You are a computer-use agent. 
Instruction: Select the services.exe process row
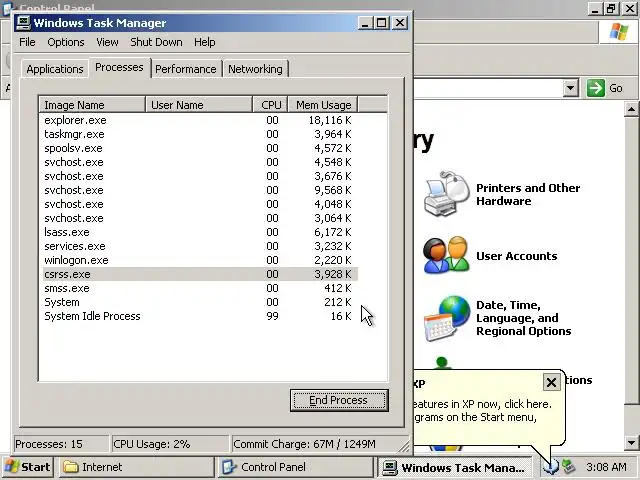200,246
